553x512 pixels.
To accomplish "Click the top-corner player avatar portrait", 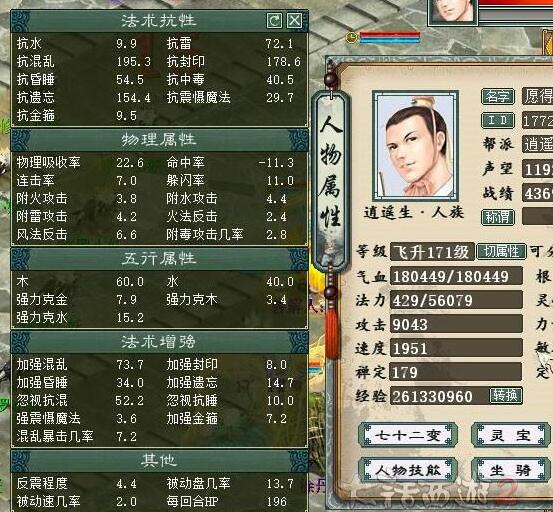I will click(x=453, y=11).
